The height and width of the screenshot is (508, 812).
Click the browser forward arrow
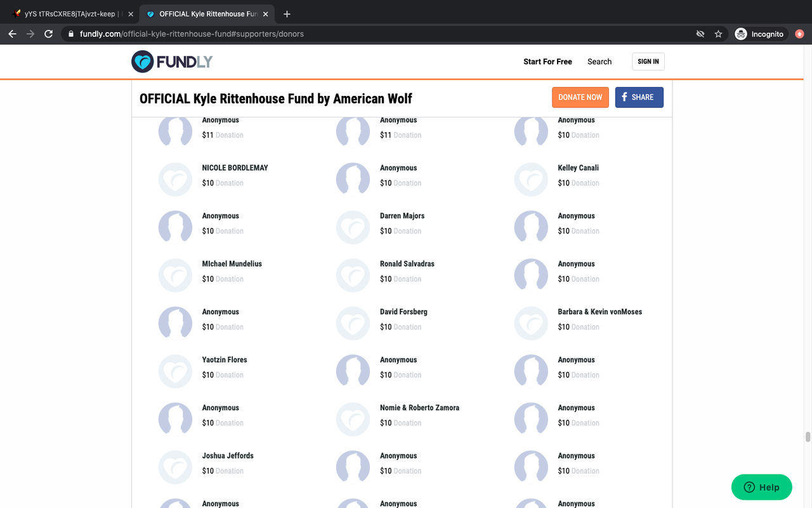pos(30,34)
